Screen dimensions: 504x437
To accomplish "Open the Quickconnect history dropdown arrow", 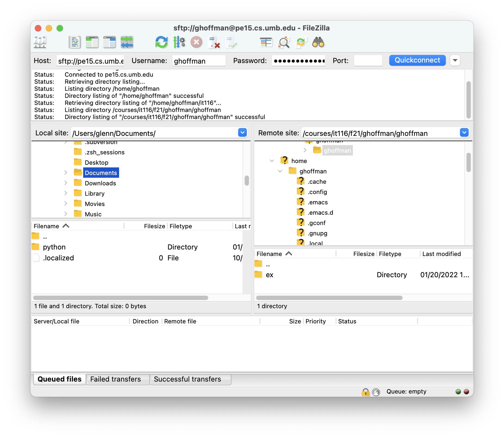I will coord(455,60).
